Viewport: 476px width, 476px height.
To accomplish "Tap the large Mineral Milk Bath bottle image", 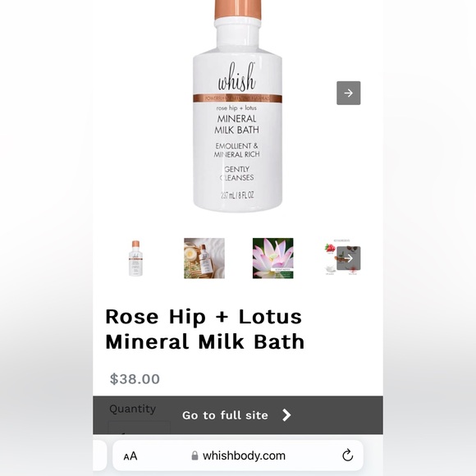I will tap(237, 105).
